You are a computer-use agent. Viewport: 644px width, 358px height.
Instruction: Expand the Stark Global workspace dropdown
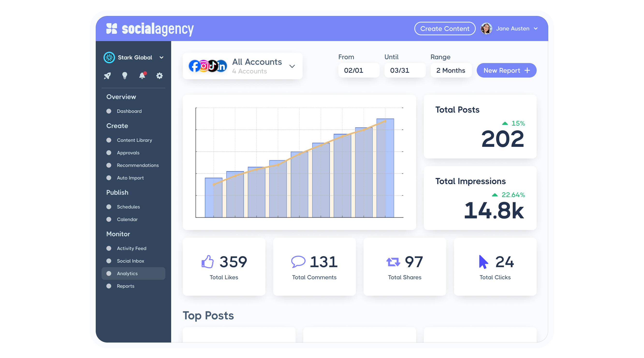tap(161, 57)
